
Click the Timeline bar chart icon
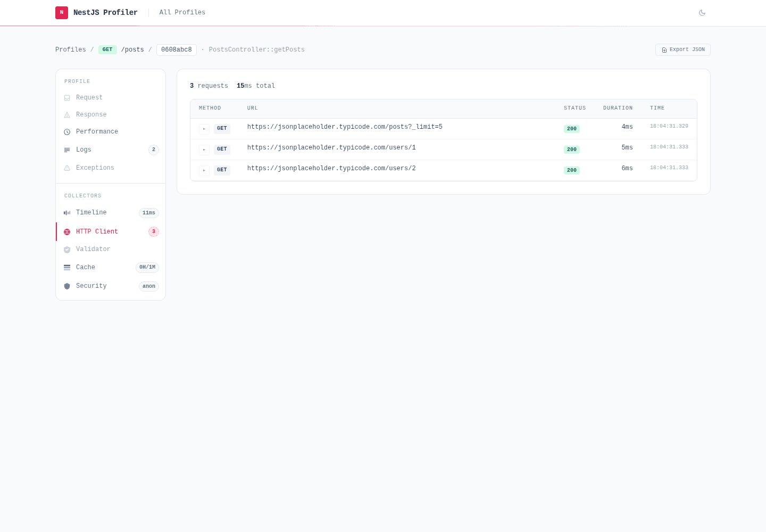(67, 213)
